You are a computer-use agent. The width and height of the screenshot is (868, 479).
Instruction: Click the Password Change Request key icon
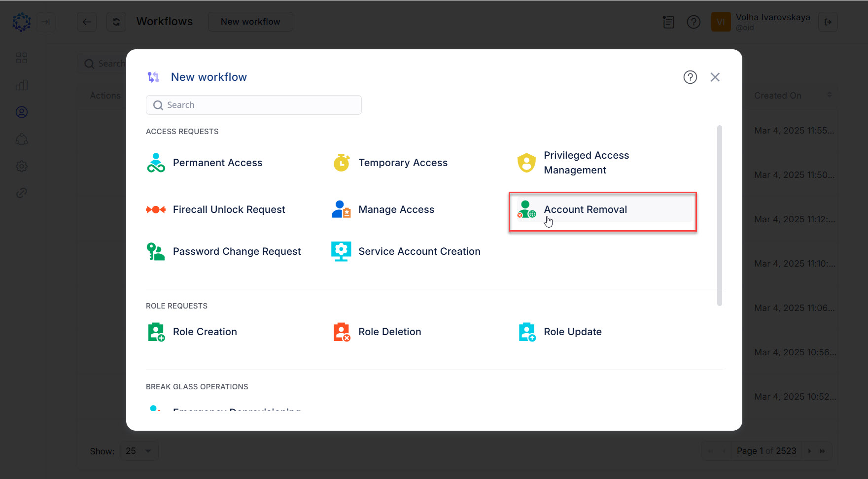156,251
